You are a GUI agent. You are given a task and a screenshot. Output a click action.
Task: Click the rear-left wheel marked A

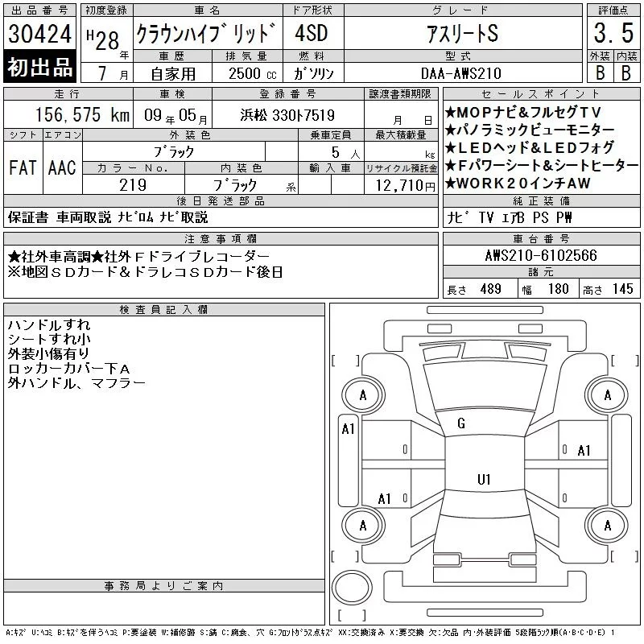pyautogui.click(x=363, y=526)
